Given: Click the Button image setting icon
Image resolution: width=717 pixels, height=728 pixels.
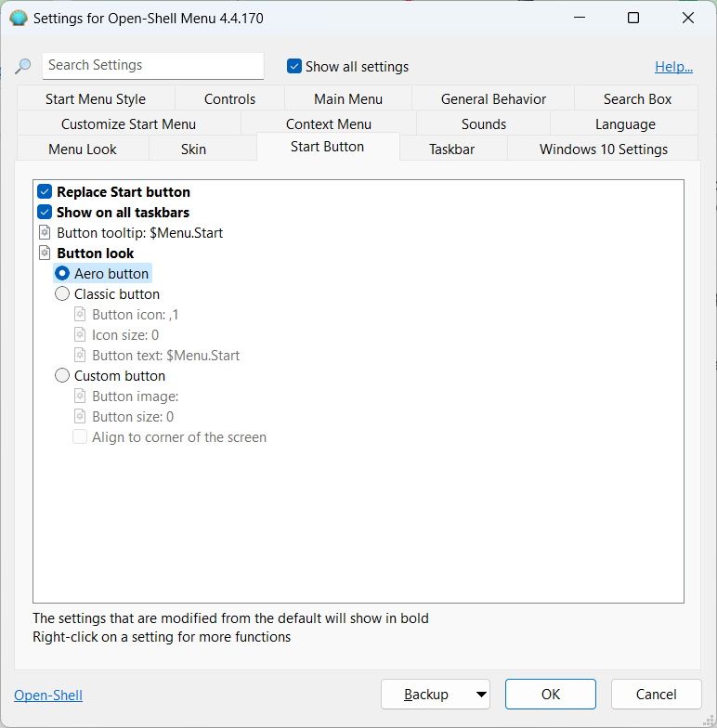Looking at the screenshot, I should [x=80, y=396].
